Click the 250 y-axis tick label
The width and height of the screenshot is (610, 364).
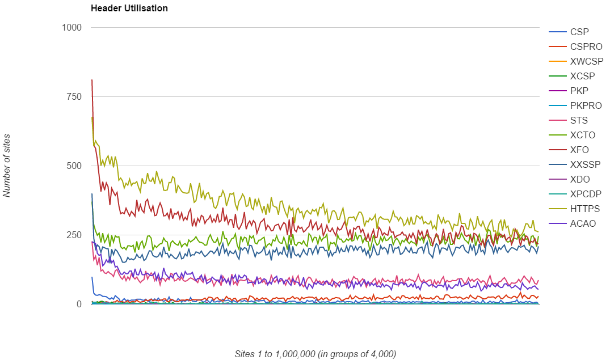point(74,235)
